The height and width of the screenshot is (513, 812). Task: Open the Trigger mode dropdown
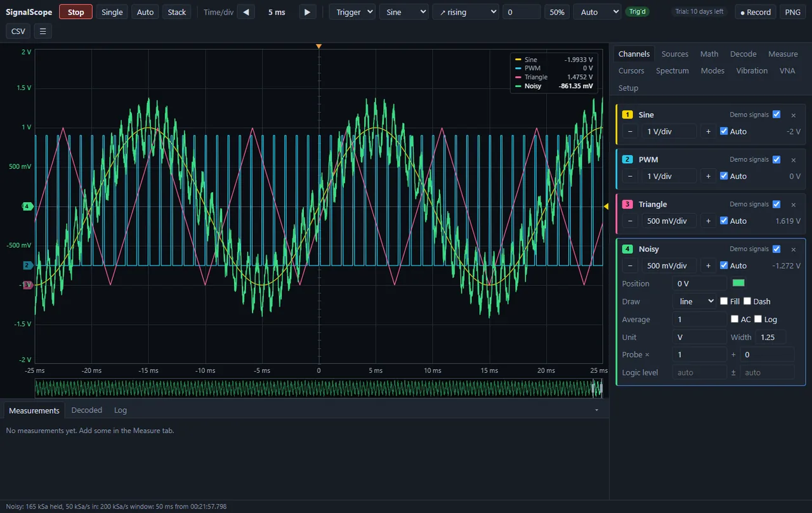[x=352, y=12]
